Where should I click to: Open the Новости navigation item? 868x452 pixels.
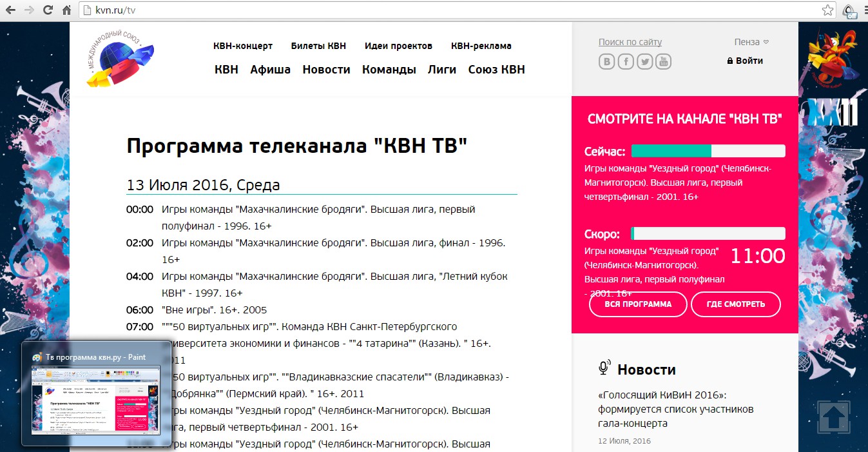[x=326, y=70]
